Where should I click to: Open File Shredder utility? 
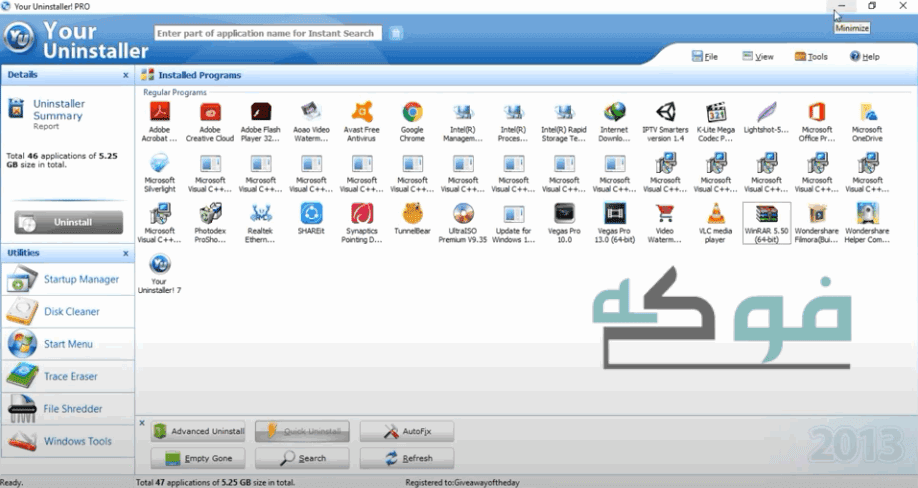point(68,408)
